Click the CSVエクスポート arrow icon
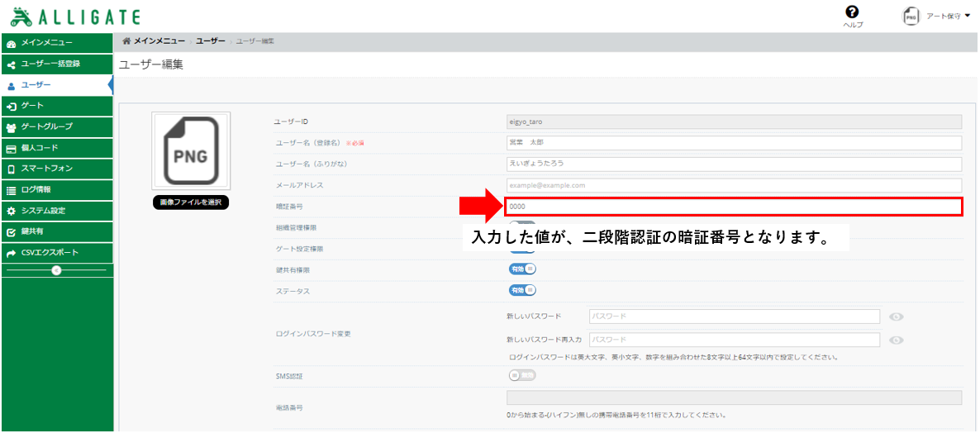 (11, 254)
